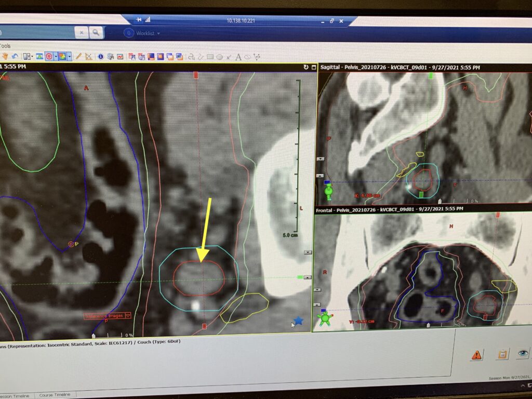Reset the main view with refresh icon
The height and width of the screenshot is (399, 532).
coord(305,67)
